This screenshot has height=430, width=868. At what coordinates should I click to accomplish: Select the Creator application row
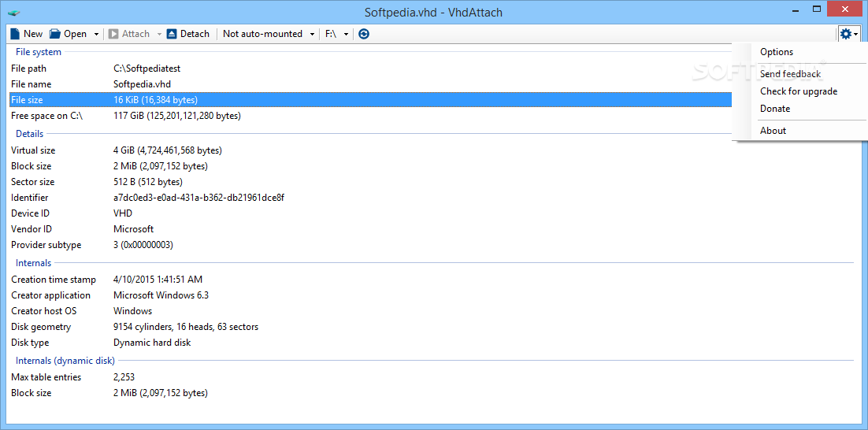pos(432,295)
